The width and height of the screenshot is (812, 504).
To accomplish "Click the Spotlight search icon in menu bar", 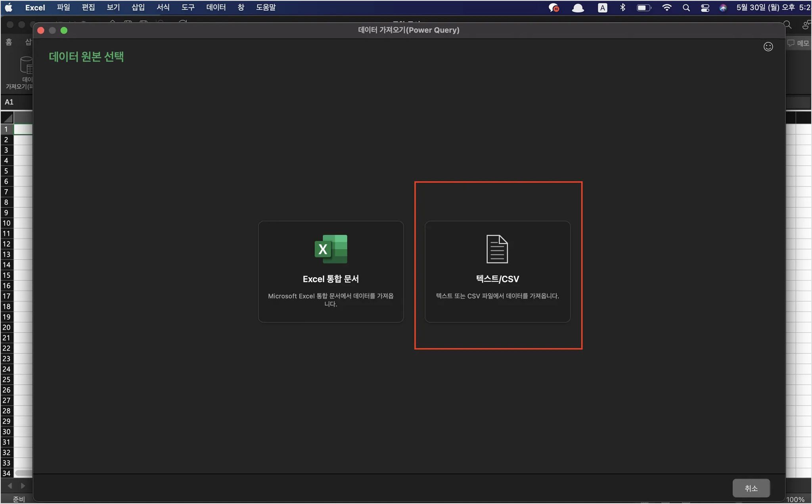I will click(686, 8).
